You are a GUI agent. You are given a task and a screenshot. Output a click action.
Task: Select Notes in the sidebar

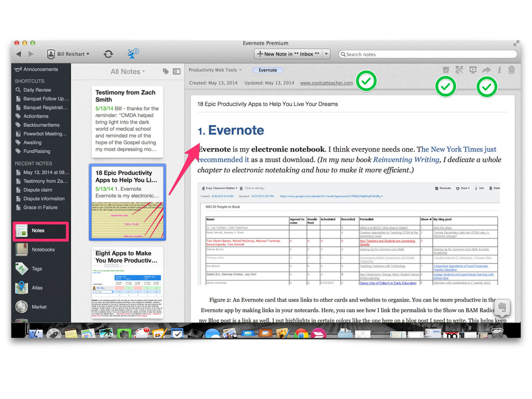coord(41,231)
